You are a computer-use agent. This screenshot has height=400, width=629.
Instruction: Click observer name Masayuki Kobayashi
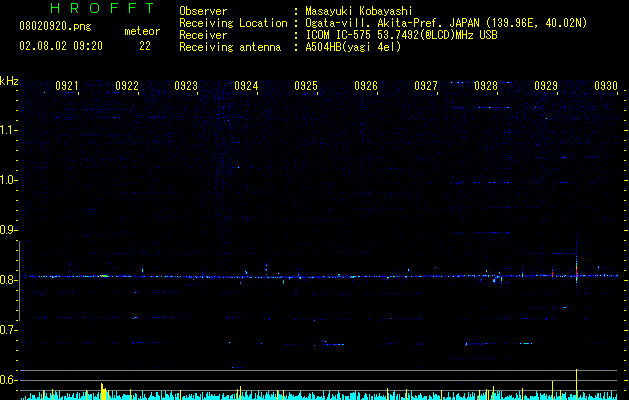click(x=359, y=11)
